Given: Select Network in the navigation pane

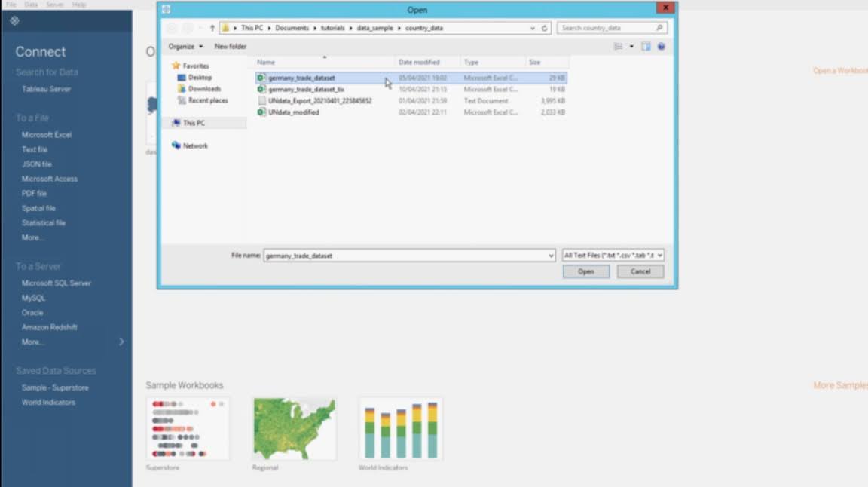Looking at the screenshot, I should (195, 146).
